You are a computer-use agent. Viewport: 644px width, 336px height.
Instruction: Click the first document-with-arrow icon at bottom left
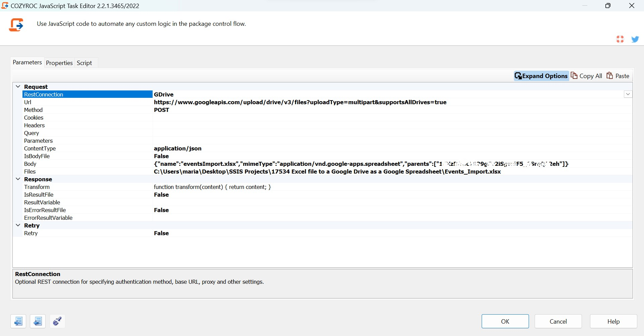pos(18,321)
